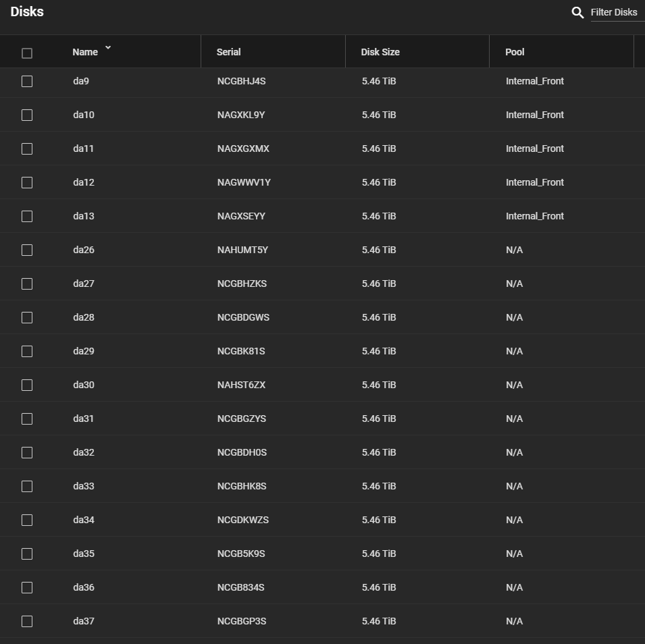Viewport: 645px width, 644px height.
Task: Select the da10 disk checkbox
Action: coord(27,115)
